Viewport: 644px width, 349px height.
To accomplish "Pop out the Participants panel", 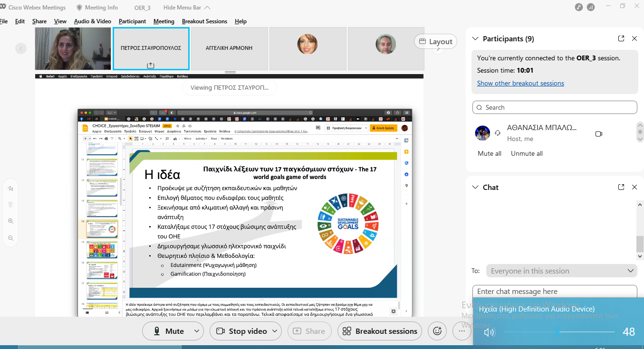I will point(621,39).
